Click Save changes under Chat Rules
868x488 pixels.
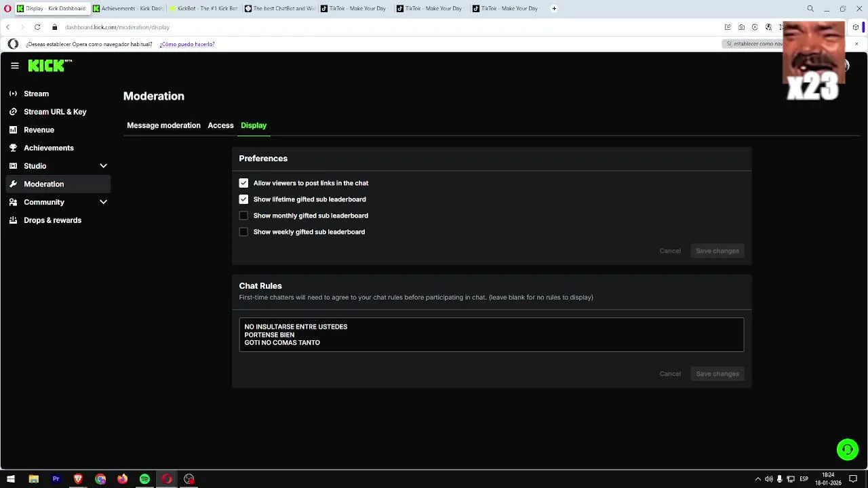pos(717,373)
